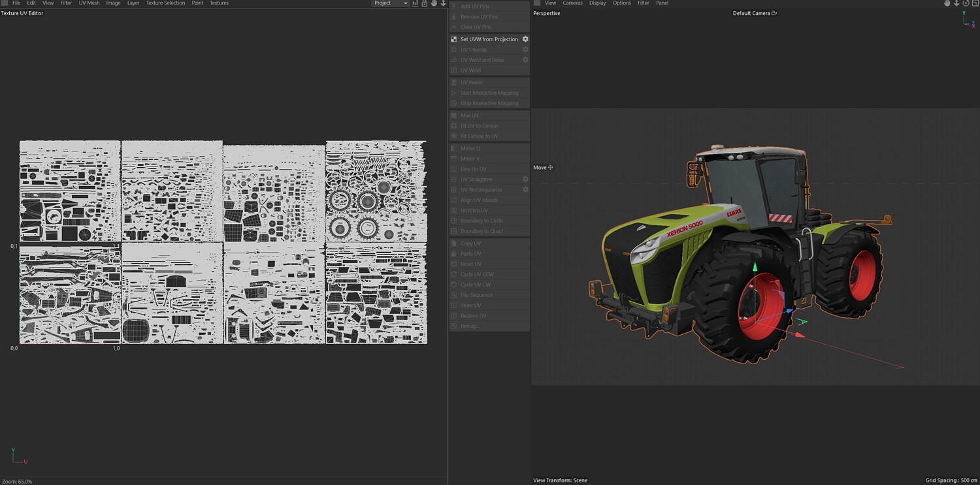Open the viewport Display menu
Screen dimensions: 980x485
point(597,3)
